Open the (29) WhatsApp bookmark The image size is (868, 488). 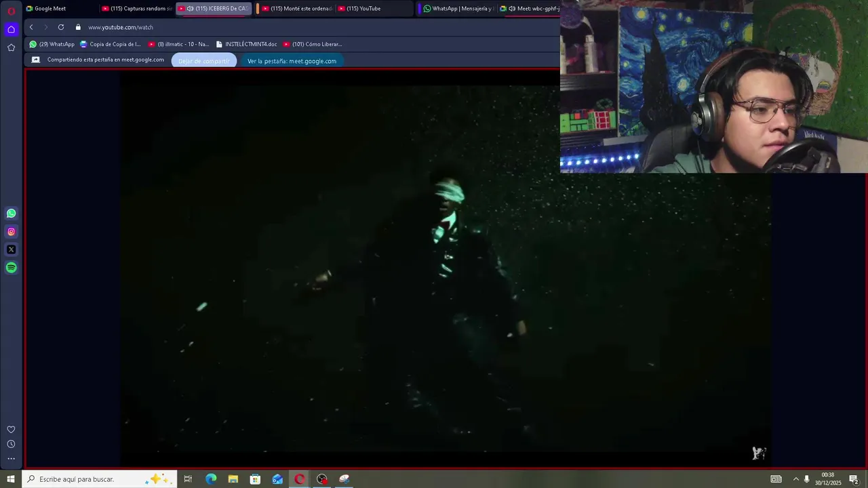pos(52,44)
